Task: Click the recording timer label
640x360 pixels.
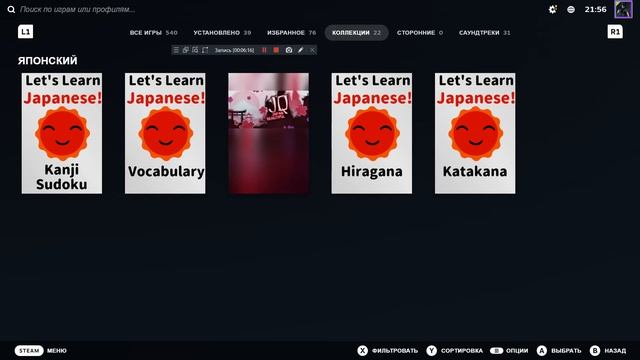Action: 234,50
